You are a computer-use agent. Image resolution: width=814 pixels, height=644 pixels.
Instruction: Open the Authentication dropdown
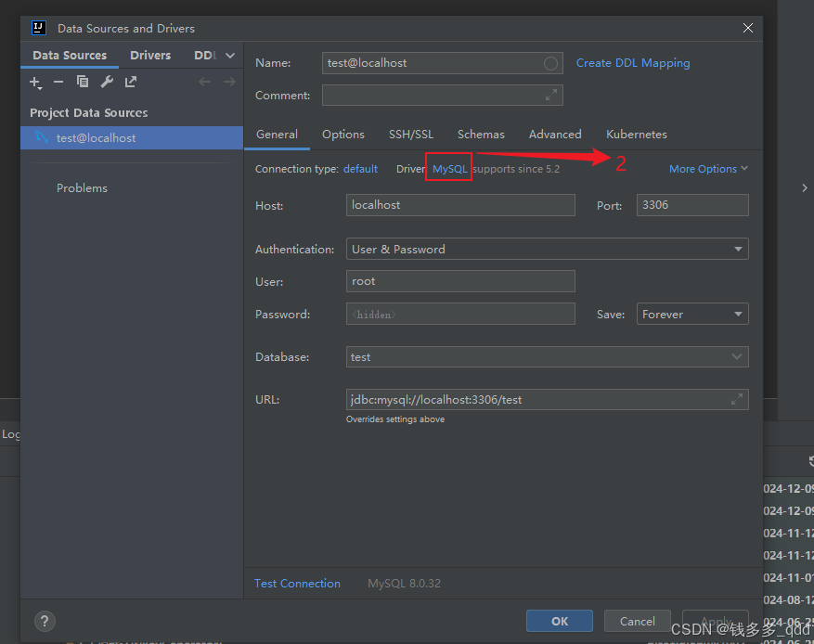pos(548,249)
